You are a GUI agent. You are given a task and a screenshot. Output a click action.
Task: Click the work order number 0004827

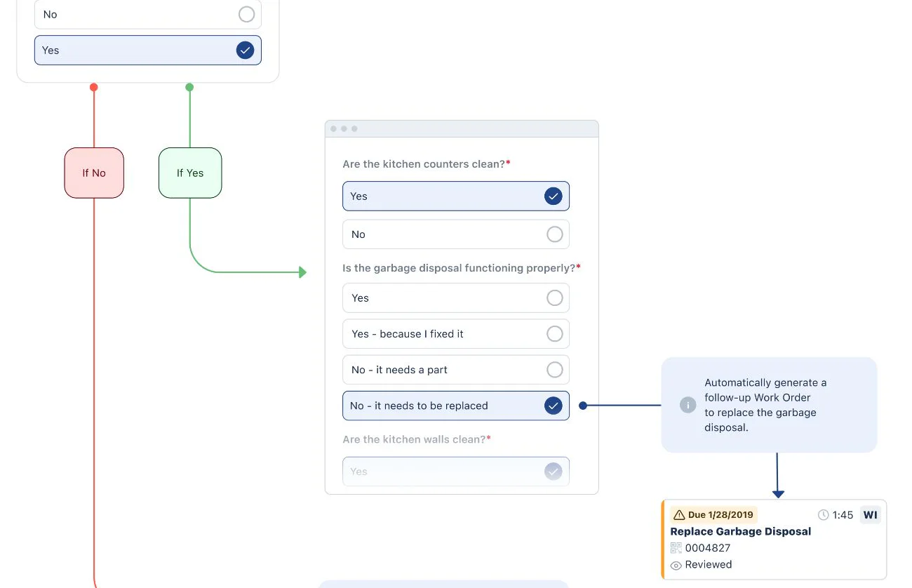(708, 548)
